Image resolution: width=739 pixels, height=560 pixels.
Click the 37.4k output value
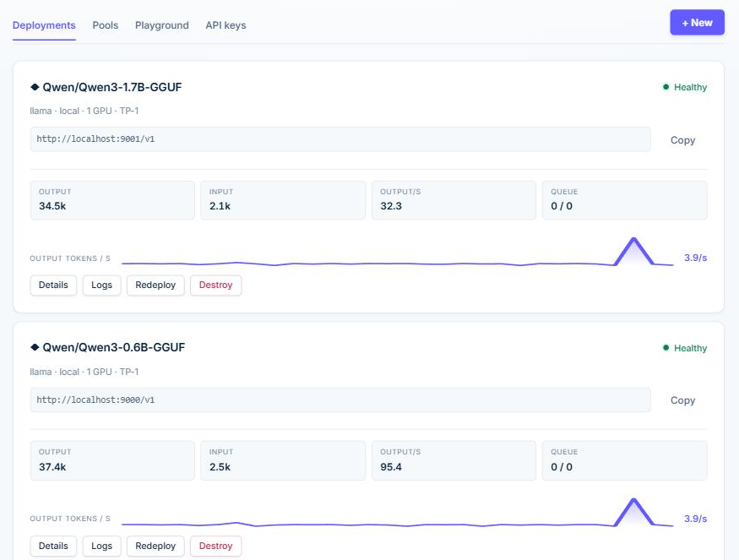pyautogui.click(x=52, y=466)
